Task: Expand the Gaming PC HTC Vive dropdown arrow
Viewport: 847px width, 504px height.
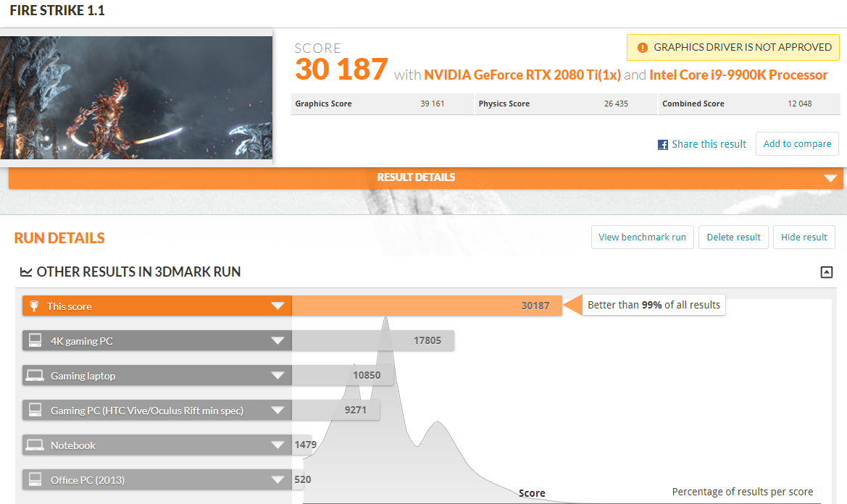Action: tap(278, 410)
